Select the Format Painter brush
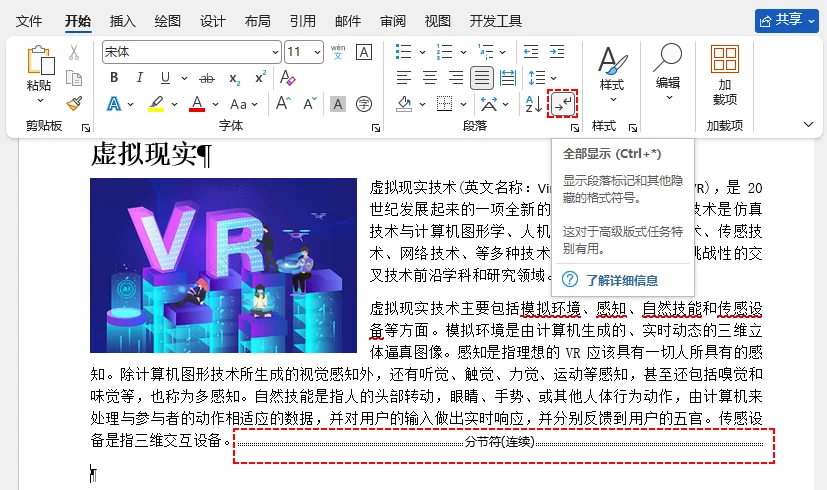The width and height of the screenshot is (827, 490). (x=74, y=103)
